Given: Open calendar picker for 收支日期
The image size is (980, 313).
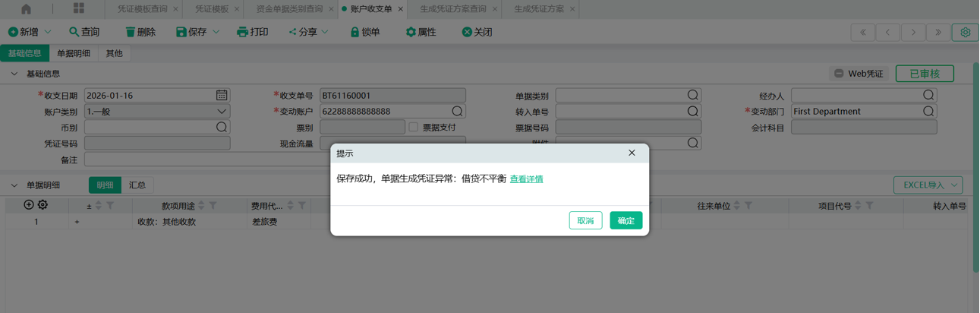Looking at the screenshot, I should point(222,96).
